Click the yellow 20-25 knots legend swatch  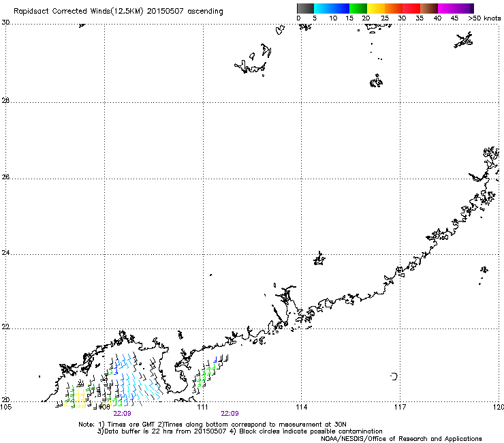(376, 8)
